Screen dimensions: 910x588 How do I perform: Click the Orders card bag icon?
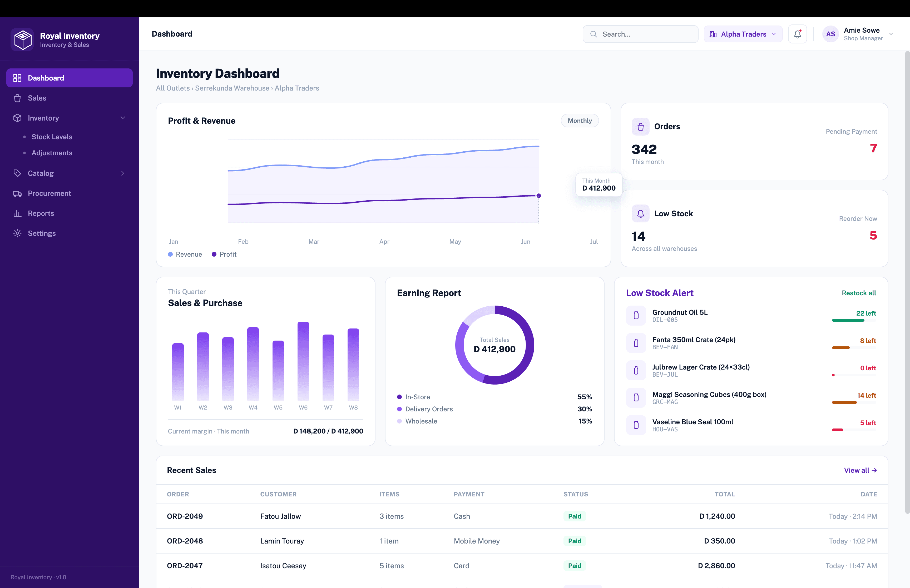640,126
